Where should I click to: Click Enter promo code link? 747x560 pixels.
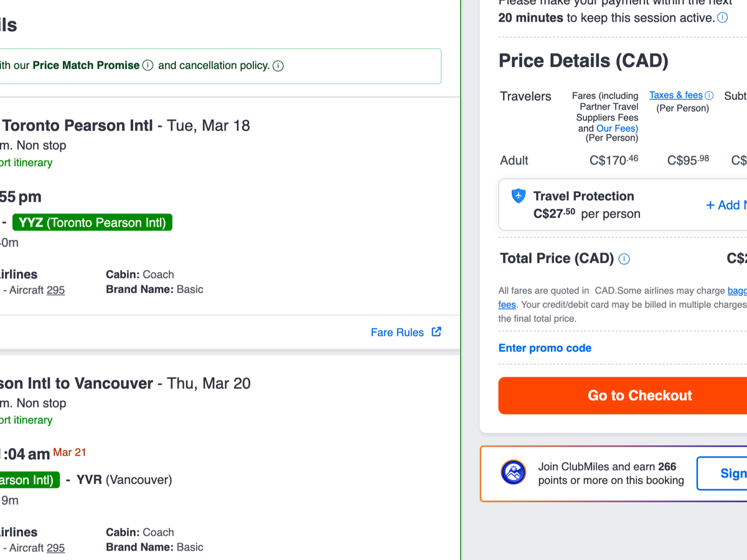(x=545, y=348)
